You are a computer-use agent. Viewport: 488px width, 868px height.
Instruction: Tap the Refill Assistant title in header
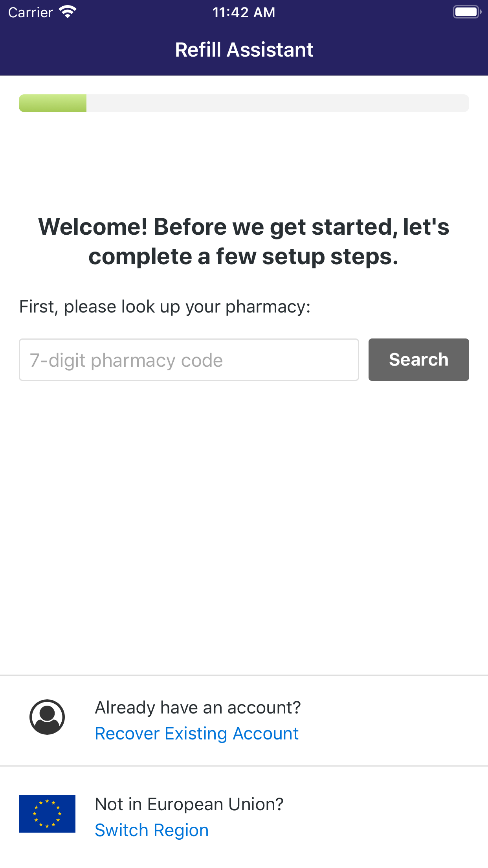tap(244, 50)
